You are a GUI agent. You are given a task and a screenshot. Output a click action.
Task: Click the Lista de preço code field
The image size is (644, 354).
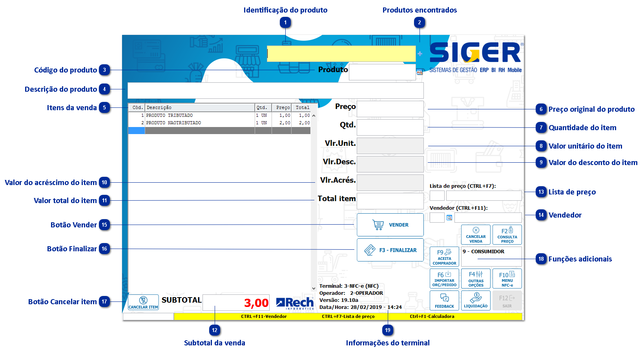click(x=437, y=196)
